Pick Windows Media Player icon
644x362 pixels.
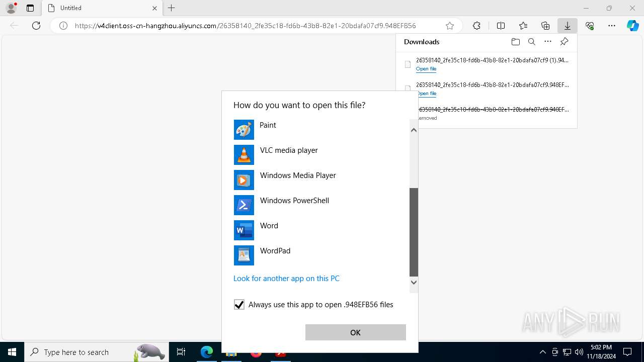244,180
